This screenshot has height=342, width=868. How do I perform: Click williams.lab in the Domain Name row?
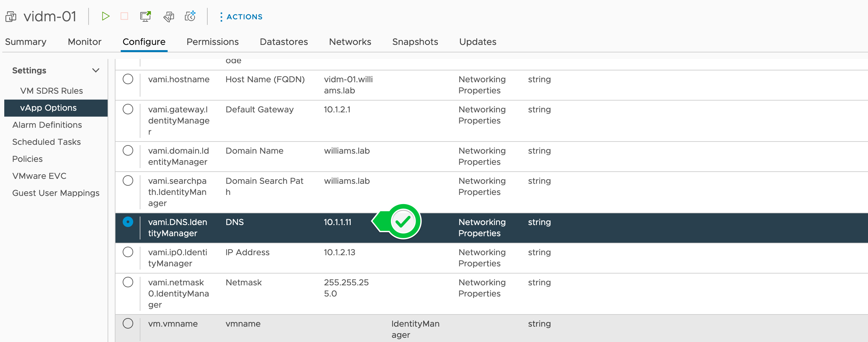(x=347, y=151)
